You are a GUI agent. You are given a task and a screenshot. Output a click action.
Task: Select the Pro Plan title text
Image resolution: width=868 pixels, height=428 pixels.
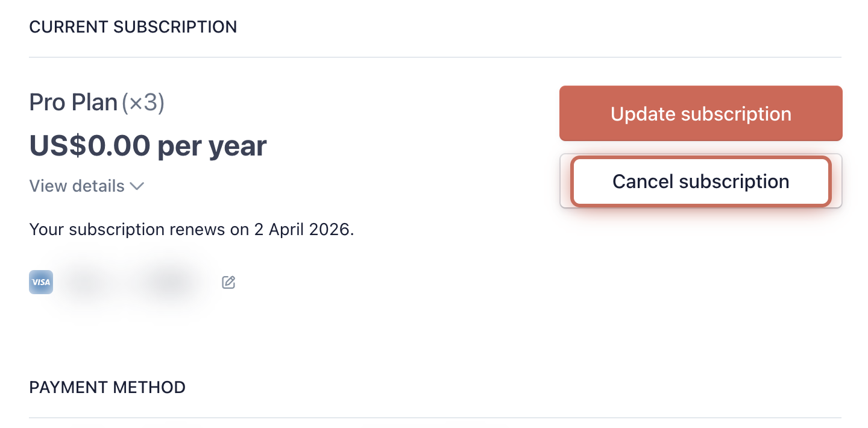click(x=74, y=102)
